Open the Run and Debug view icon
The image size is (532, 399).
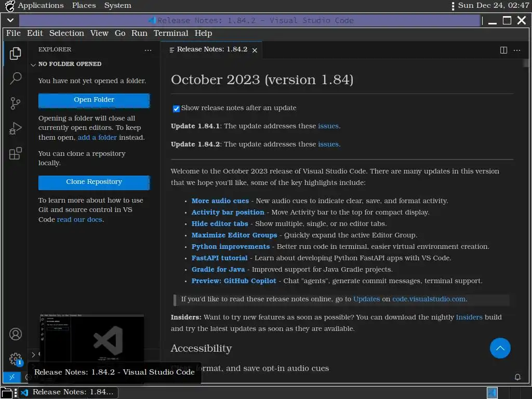[15, 129]
